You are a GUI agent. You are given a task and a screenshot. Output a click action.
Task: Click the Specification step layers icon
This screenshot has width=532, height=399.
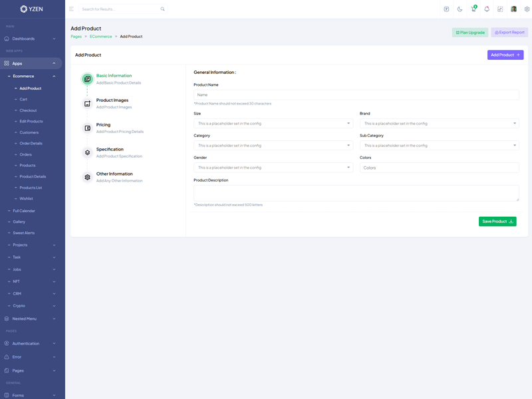click(87, 153)
